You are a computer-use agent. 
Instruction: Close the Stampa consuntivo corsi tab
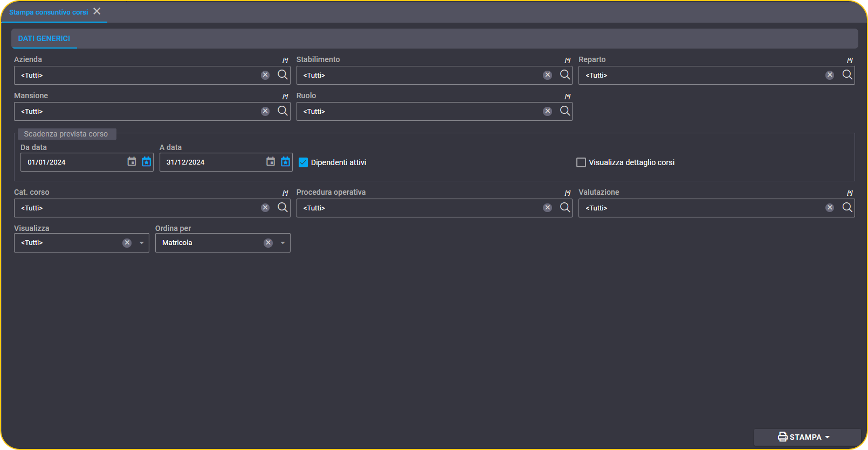click(97, 11)
